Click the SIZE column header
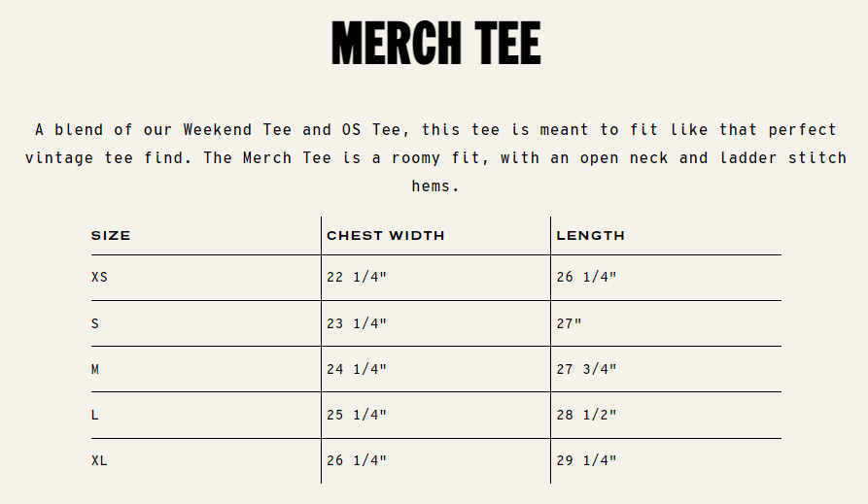Screen dimensions: 868x504 [111, 236]
